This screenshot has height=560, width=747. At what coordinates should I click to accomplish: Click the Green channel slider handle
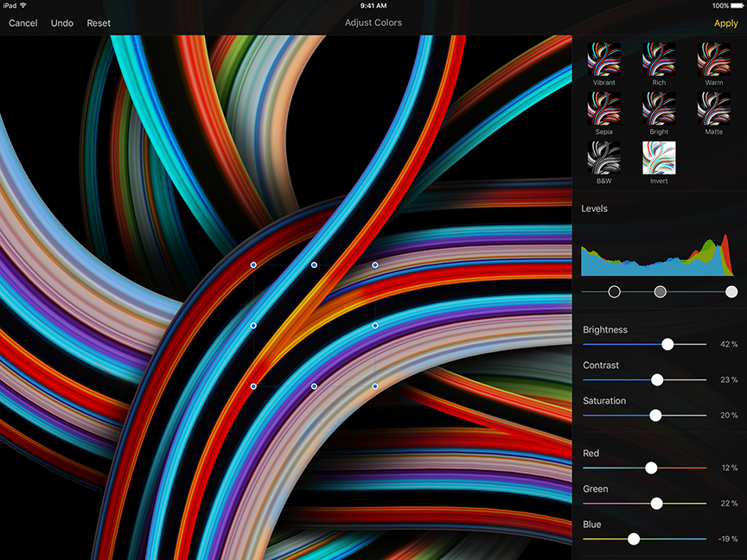click(x=656, y=502)
